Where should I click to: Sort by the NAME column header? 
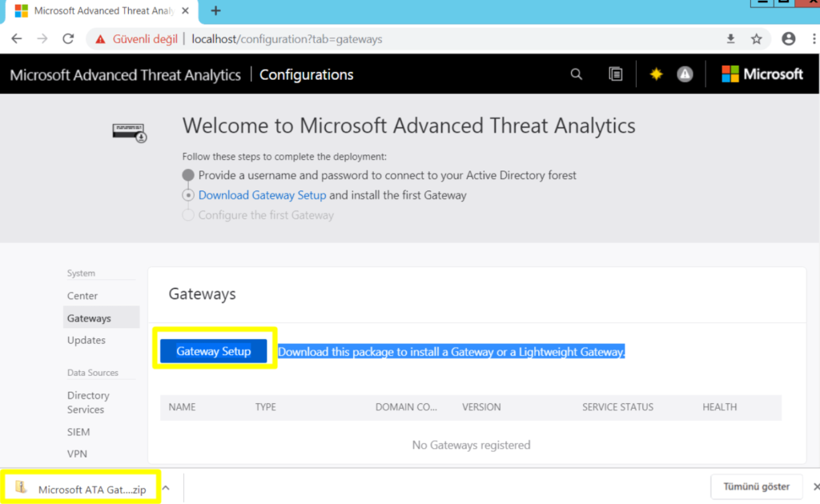click(182, 407)
